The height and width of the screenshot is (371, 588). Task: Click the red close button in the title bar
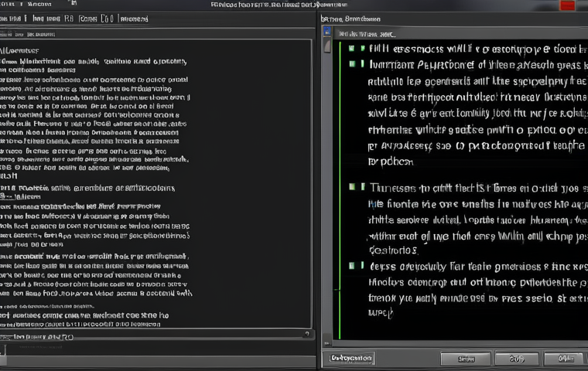(567, 5)
